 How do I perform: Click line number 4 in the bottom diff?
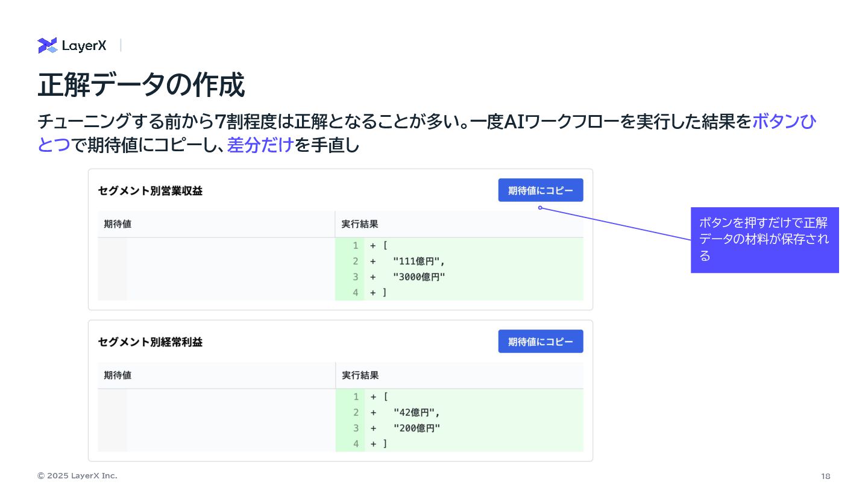[x=356, y=444]
